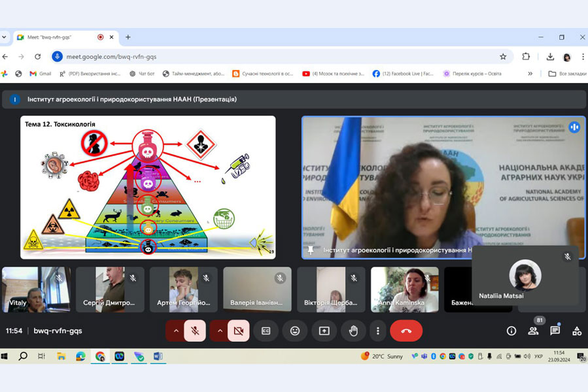Show more bookmarks with the chevron

coord(530,74)
